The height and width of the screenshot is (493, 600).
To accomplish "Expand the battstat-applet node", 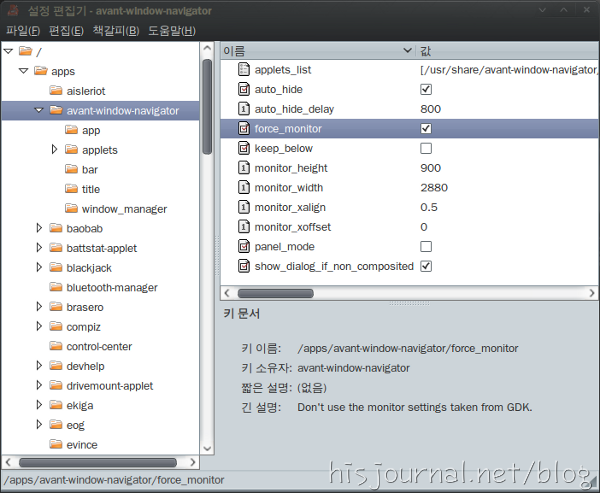I will pyautogui.click(x=39, y=248).
